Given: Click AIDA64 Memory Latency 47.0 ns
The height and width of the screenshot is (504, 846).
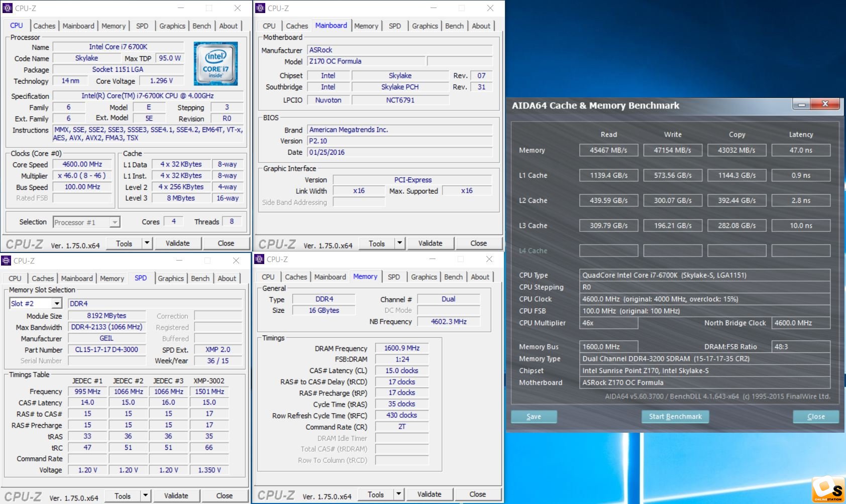Looking at the screenshot, I should pos(801,150).
